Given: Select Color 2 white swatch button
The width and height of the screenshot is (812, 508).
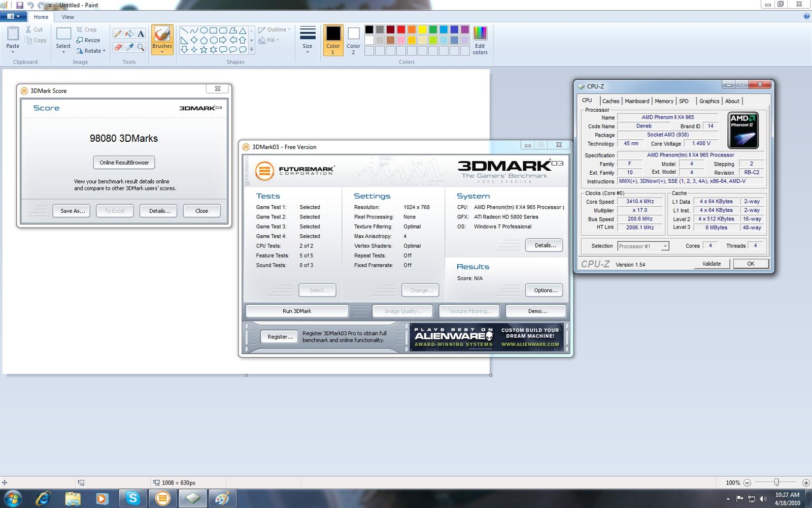Looking at the screenshot, I should tap(353, 40).
